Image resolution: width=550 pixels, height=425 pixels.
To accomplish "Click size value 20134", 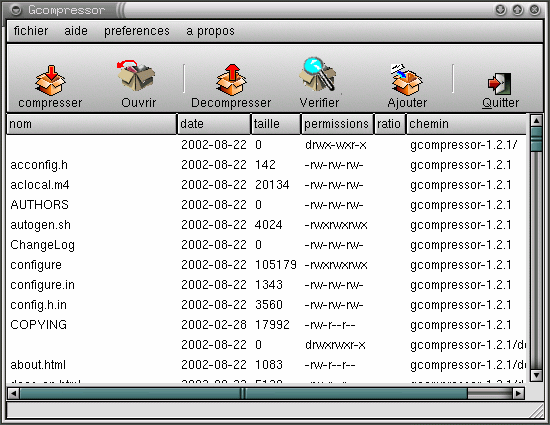I will (272, 185).
